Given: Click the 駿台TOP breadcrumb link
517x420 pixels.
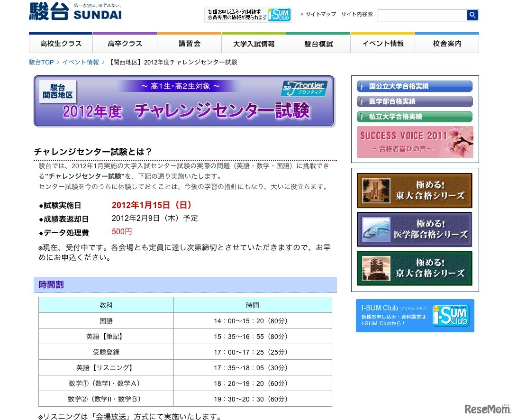Looking at the screenshot, I should [41, 62].
